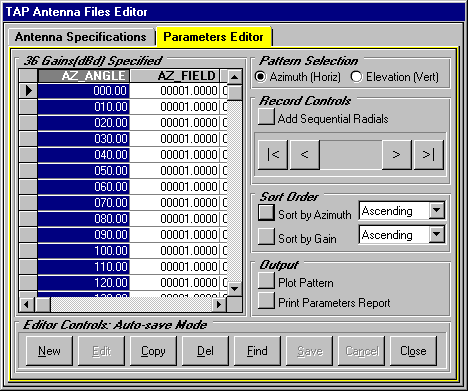Image resolution: width=468 pixels, height=391 pixels.
Task: Click the Find button
Action: 257,351
